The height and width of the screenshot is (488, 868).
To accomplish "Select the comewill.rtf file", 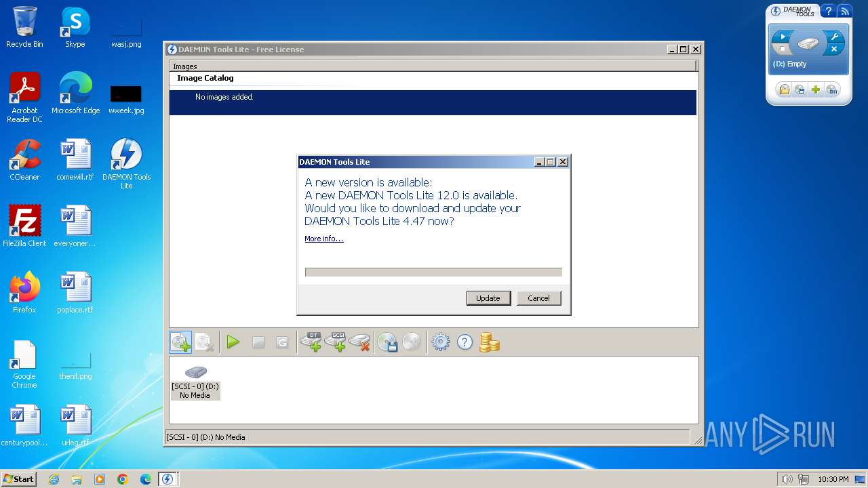I will [x=75, y=160].
